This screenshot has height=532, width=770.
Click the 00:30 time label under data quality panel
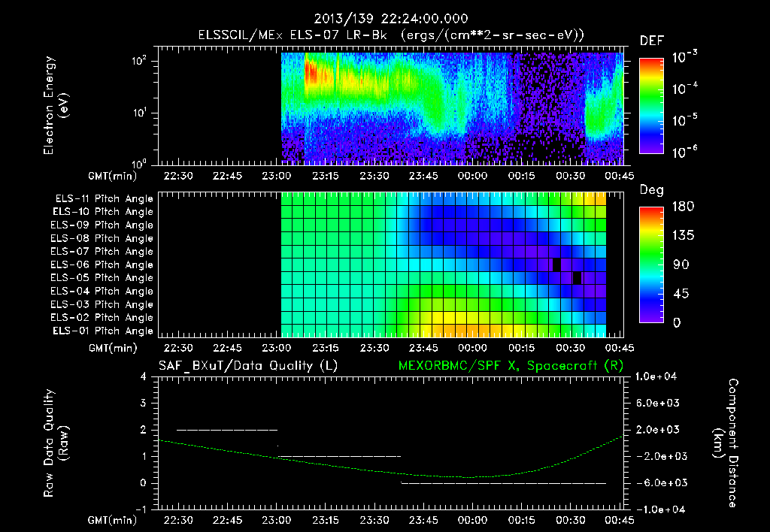[571, 520]
